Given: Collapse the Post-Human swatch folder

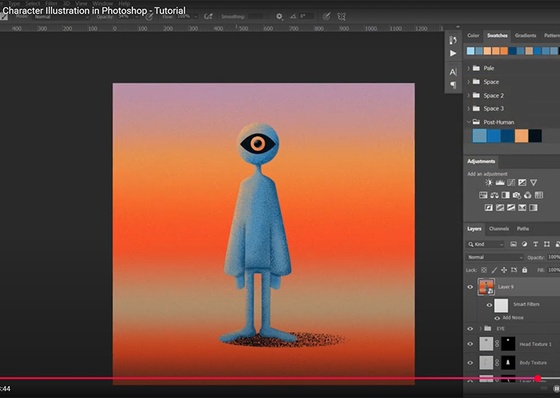Looking at the screenshot, I should (469, 122).
